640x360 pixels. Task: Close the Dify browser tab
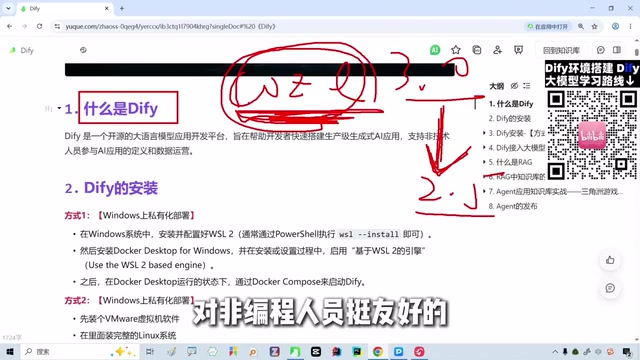(107, 8)
